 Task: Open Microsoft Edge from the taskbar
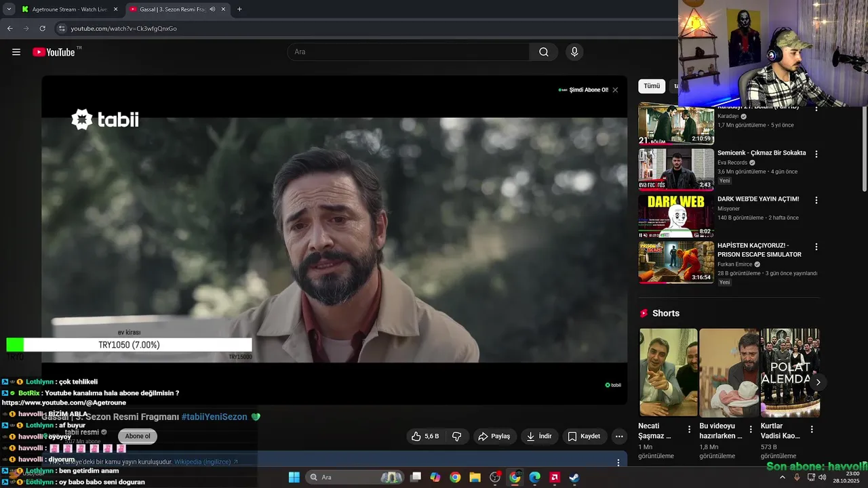point(534,477)
